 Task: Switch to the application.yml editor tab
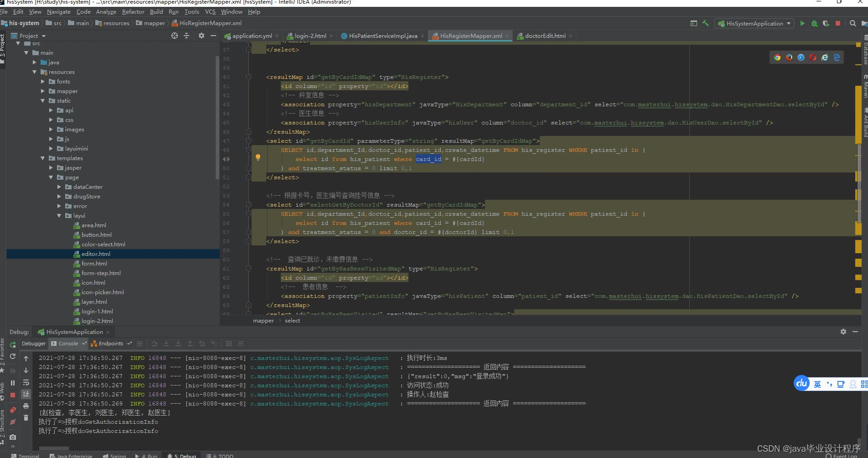click(252, 36)
